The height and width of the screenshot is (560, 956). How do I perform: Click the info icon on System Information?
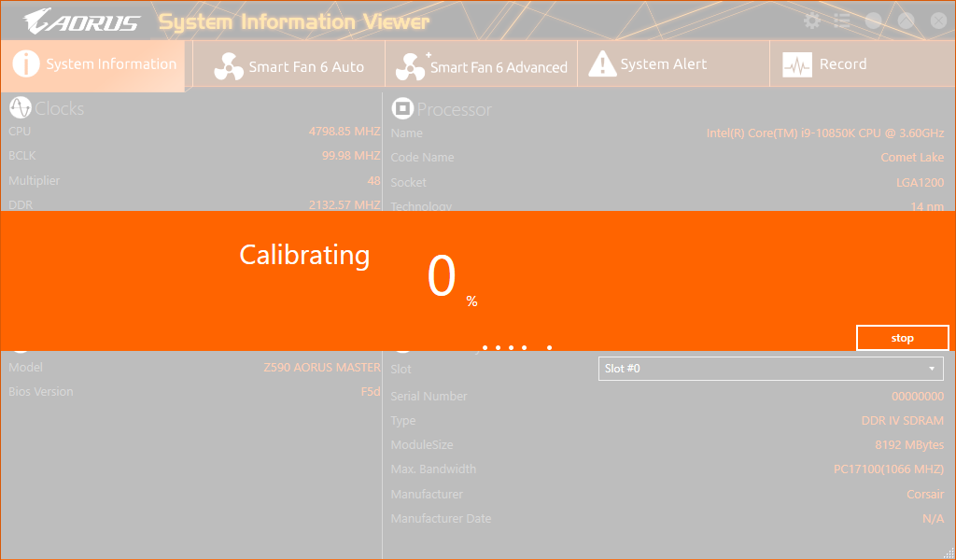(25, 64)
